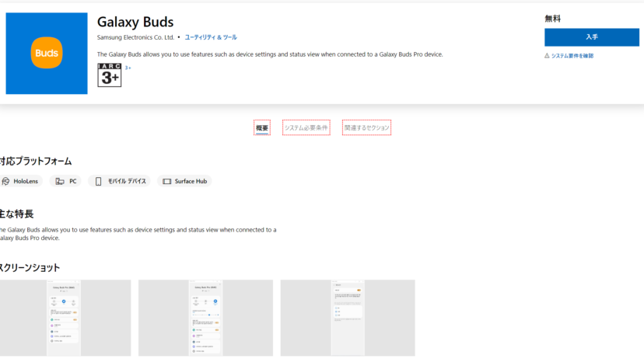Viewport: 644px width, 362px height.
Task: Open the second screenshot thumbnail
Action: pos(205,318)
